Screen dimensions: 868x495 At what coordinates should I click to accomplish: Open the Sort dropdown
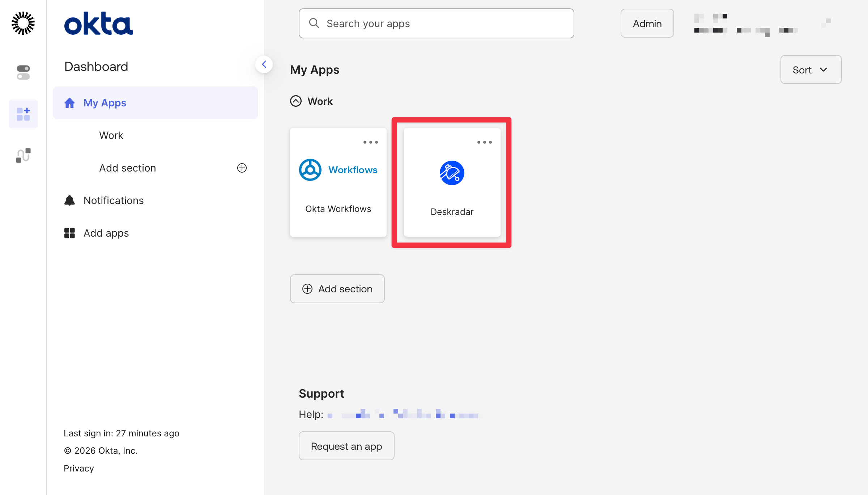coord(811,69)
